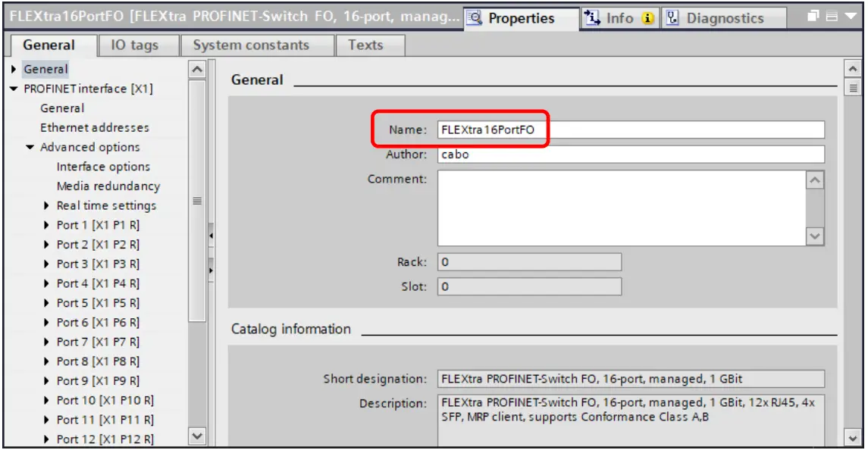The width and height of the screenshot is (868, 450).
Task: Click navigation tree scroll up arrow
Action: click(x=197, y=70)
